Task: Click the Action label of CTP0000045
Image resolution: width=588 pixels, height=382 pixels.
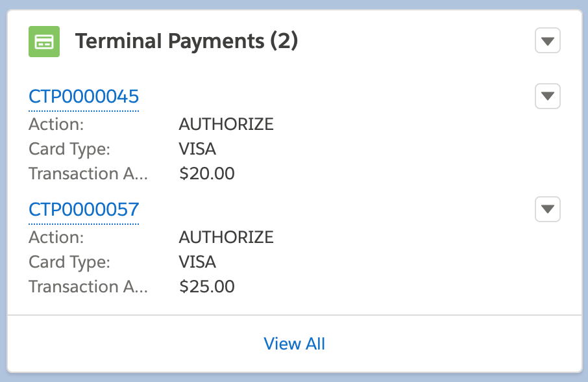Action: coord(56,124)
